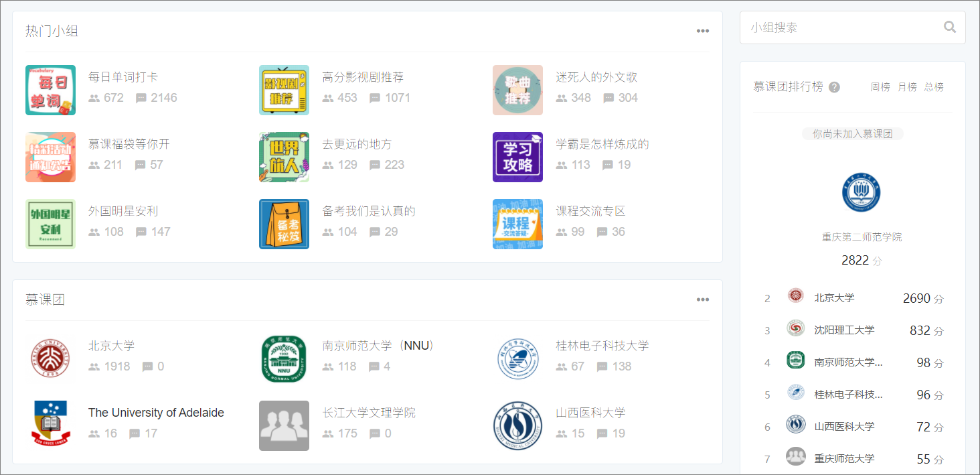Open the 备考秘笈 group icon

pos(284,224)
